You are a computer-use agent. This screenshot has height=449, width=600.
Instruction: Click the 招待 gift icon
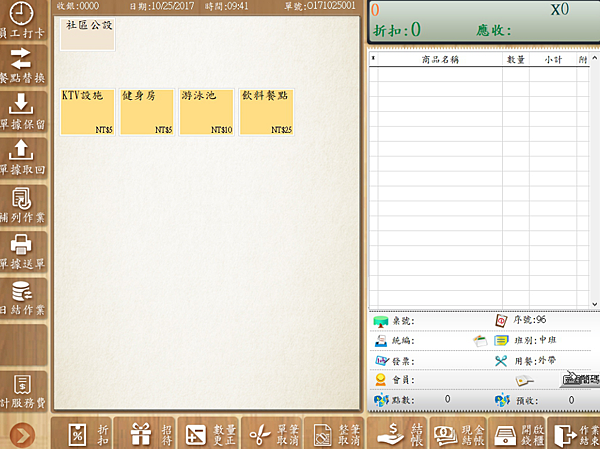[x=141, y=434]
